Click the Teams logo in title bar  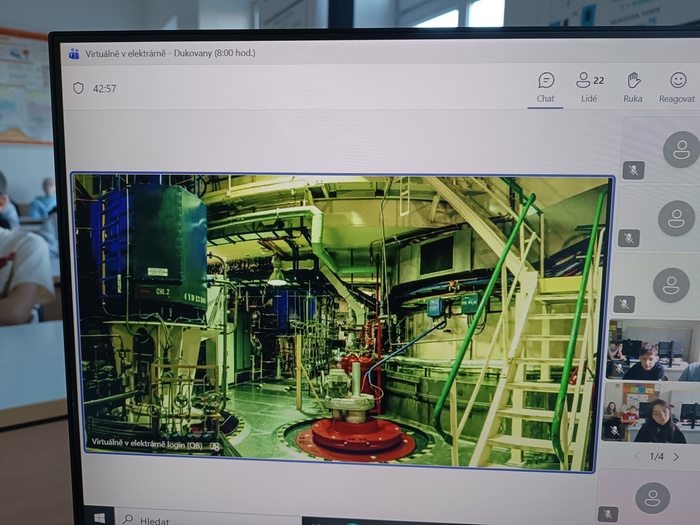[x=73, y=54]
